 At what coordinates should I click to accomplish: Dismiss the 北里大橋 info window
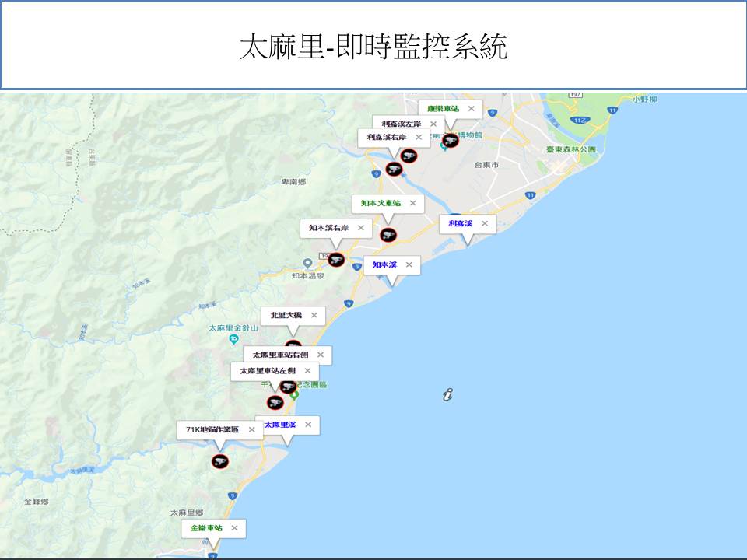(x=314, y=315)
